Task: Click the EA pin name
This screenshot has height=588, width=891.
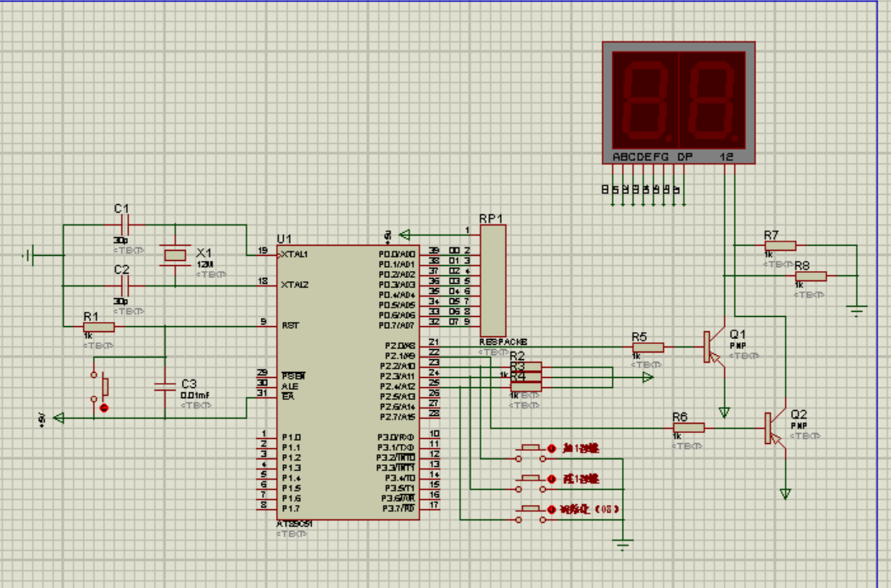Action: [288, 397]
